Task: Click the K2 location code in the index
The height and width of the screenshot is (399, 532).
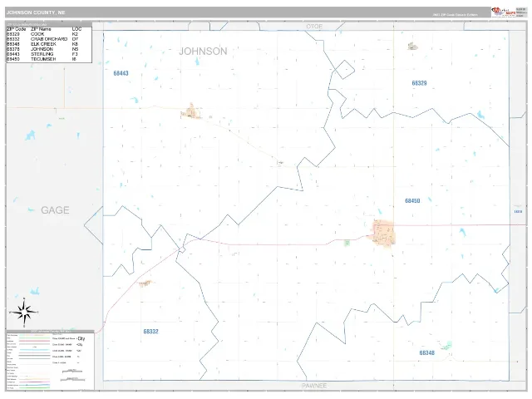Action: click(x=75, y=34)
